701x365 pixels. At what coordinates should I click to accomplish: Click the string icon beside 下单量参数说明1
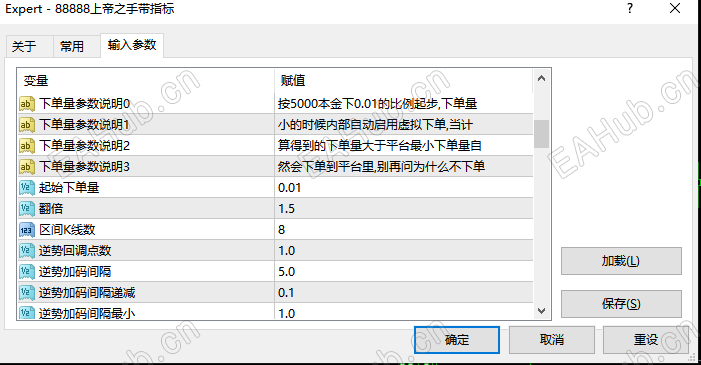26,125
